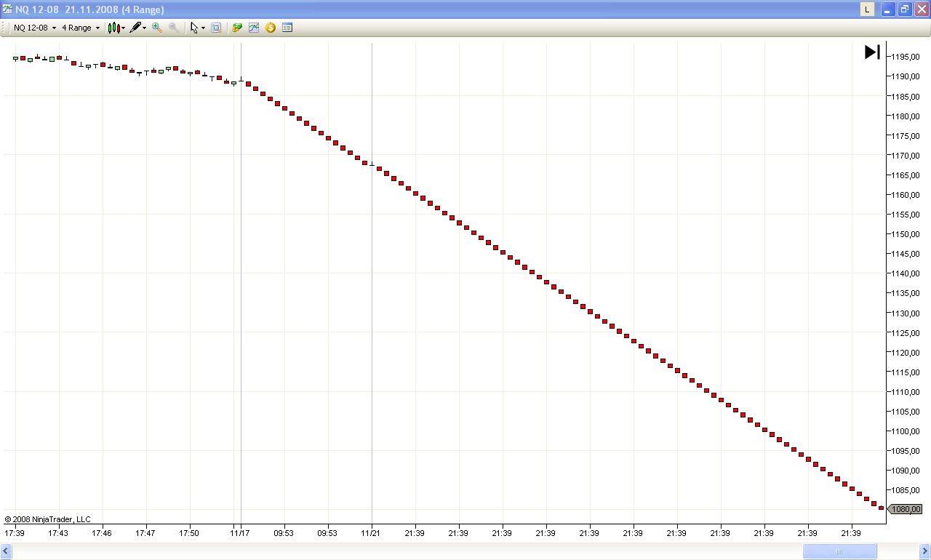Image resolution: width=931 pixels, height=560 pixels.
Task: Click the greyed-out zoom out magnifier icon
Action: tap(174, 28)
